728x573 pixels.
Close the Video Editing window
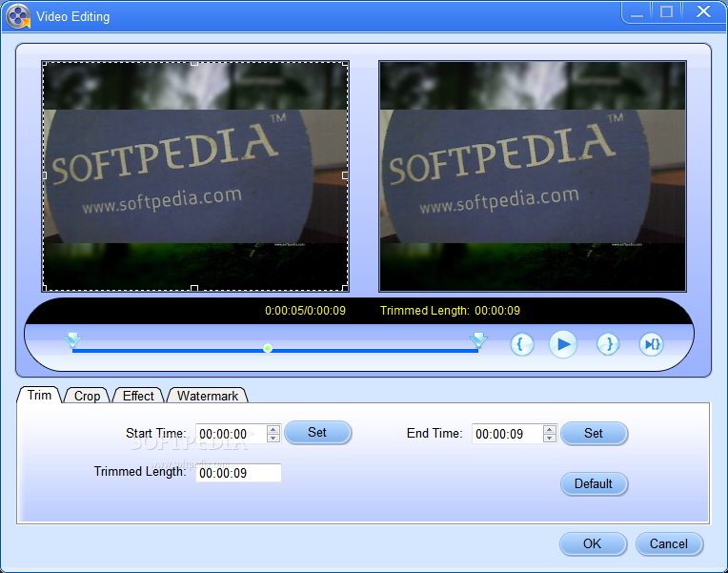point(703,12)
